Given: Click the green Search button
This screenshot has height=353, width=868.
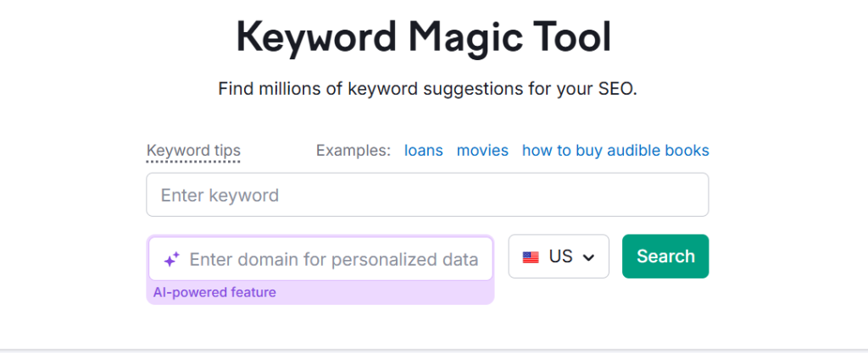Looking at the screenshot, I should click(665, 256).
